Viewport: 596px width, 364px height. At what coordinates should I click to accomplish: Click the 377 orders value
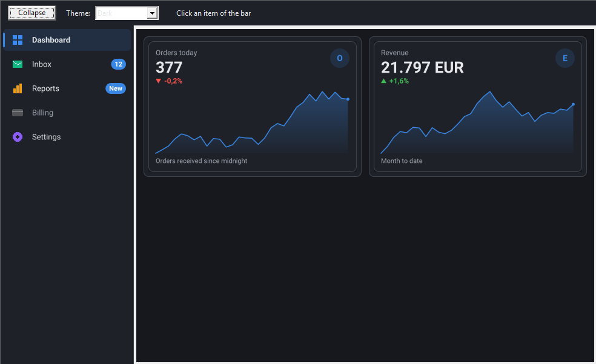click(x=169, y=68)
